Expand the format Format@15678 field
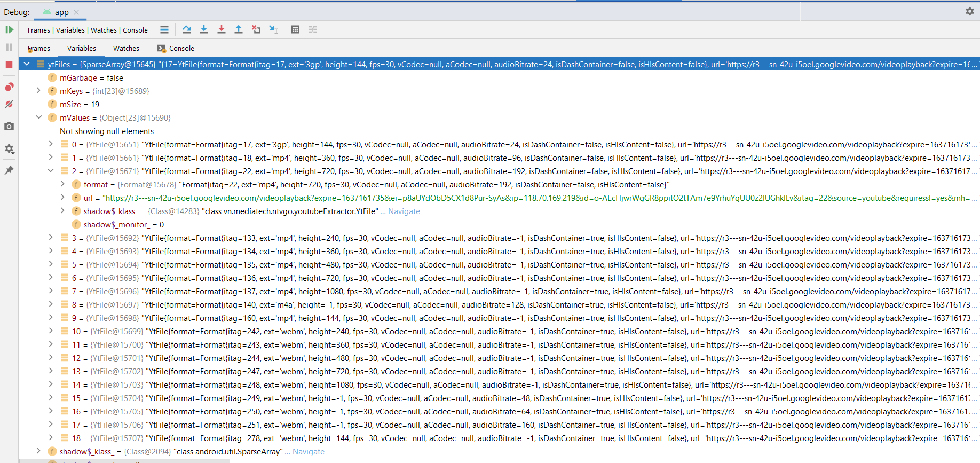This screenshot has width=980, height=463. coord(62,184)
